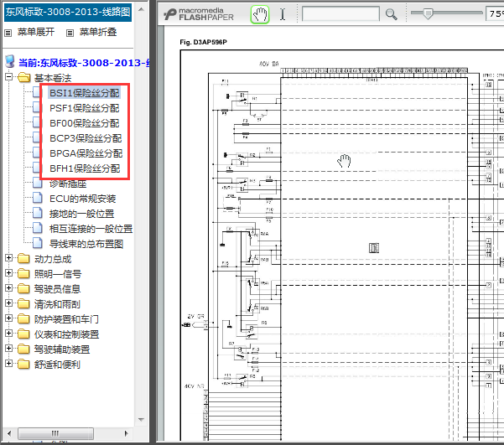The image size is (504, 445).
Task: Click the sidebar scroll up arrow
Action: coord(141,9)
